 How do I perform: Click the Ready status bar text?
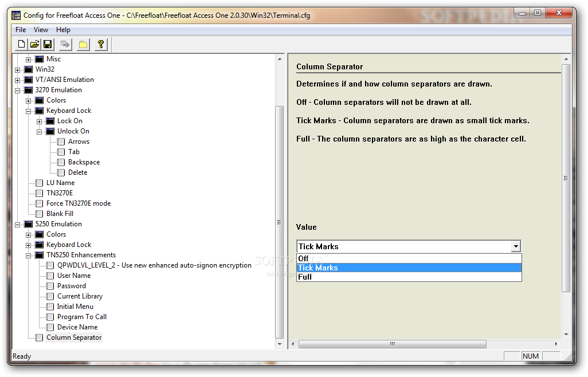22,356
